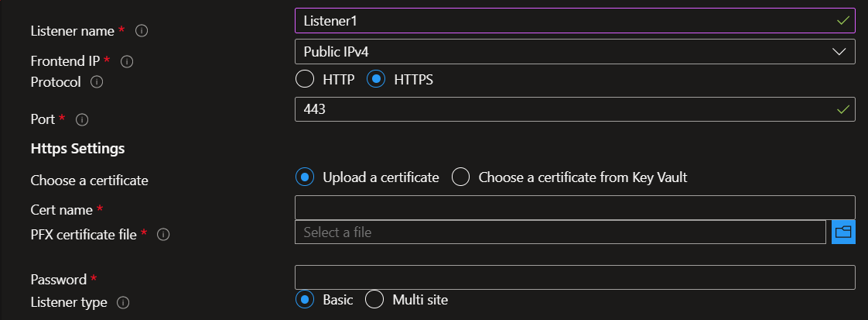Screen dimensions: 868x320
Task: Click the Password input field
Action: coord(575,277)
